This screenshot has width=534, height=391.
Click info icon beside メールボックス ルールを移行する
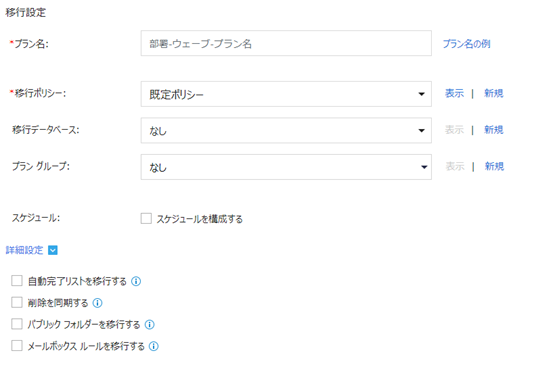[154, 346]
